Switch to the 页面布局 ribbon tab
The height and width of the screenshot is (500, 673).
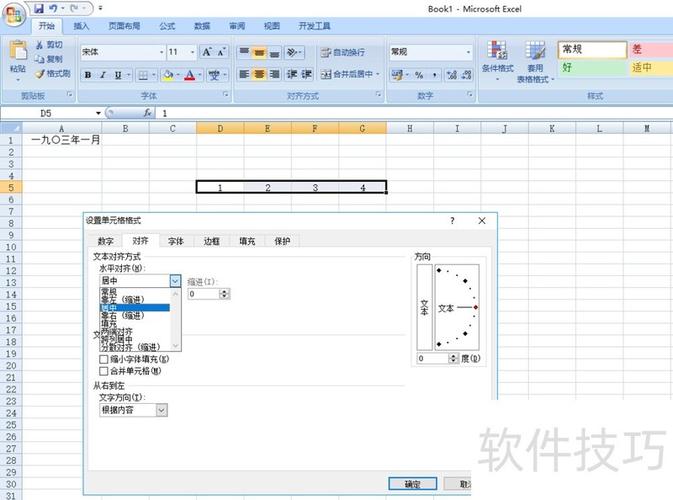pyautogui.click(x=124, y=26)
